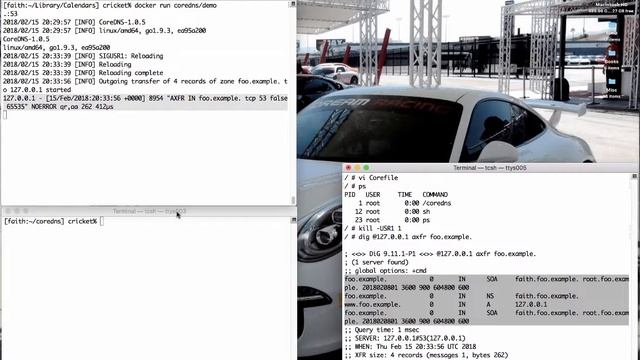The image size is (640, 360).
Task: Focus the ttys003 Terminal via its title bar
Action: [x=149, y=211]
